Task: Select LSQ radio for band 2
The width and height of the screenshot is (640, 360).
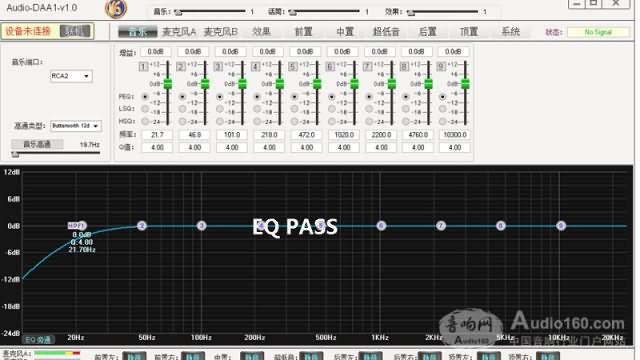Action: (x=182, y=109)
